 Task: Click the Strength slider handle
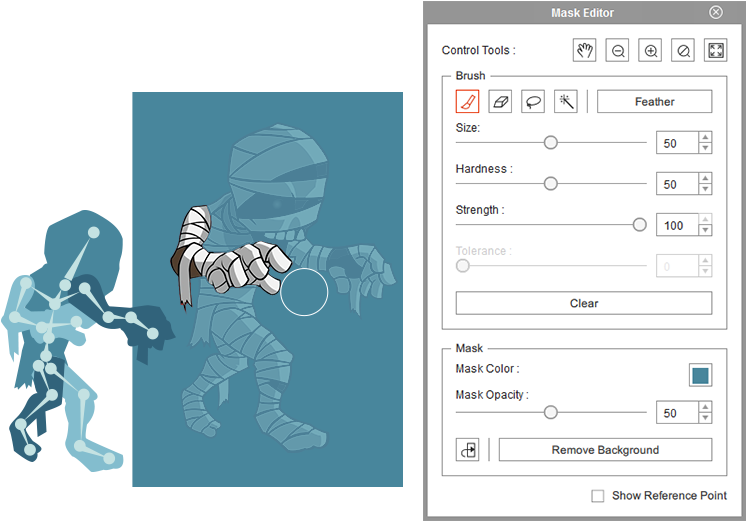coord(640,225)
